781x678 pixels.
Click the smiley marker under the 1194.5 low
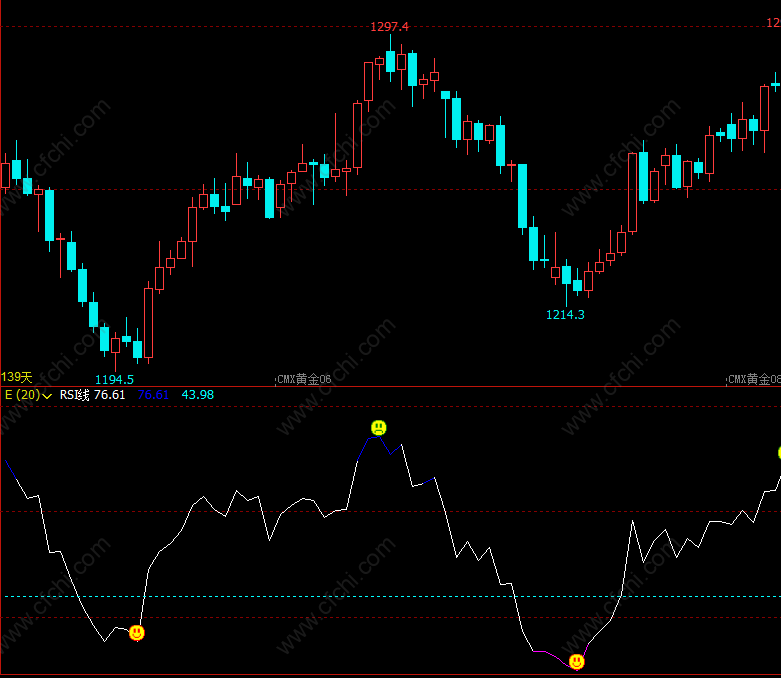[x=137, y=633]
